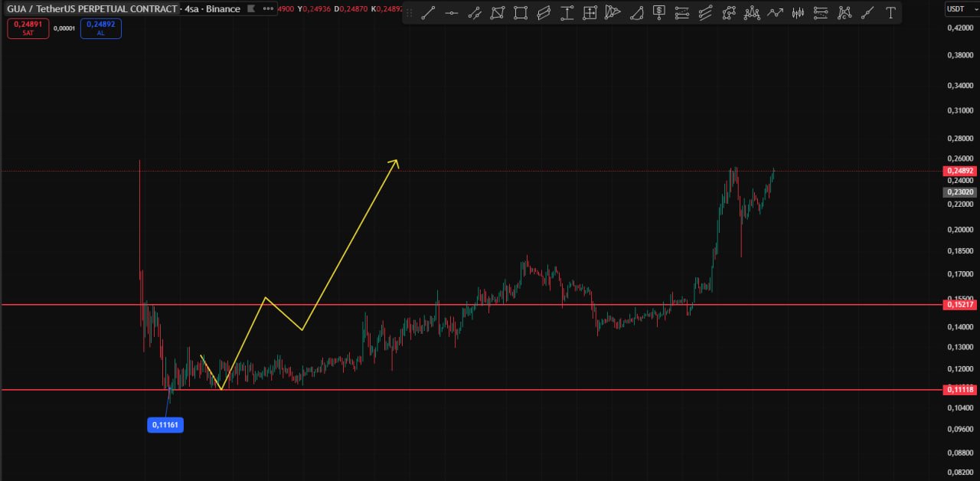Click the 0,20000 price axis value

click(960, 230)
